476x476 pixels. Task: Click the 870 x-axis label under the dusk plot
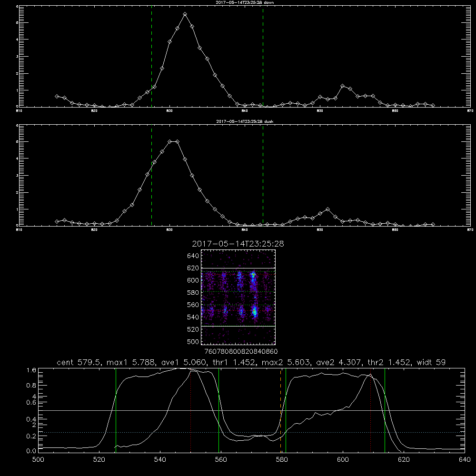coord(470,230)
